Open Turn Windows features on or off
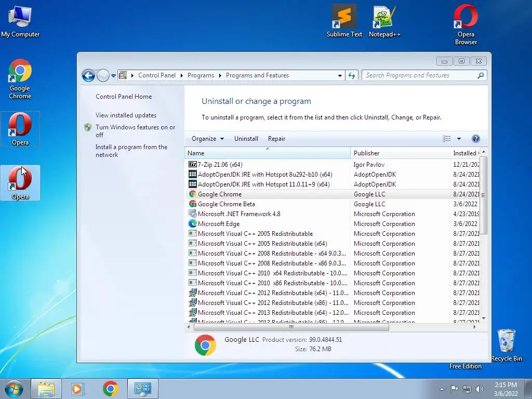 click(x=135, y=131)
